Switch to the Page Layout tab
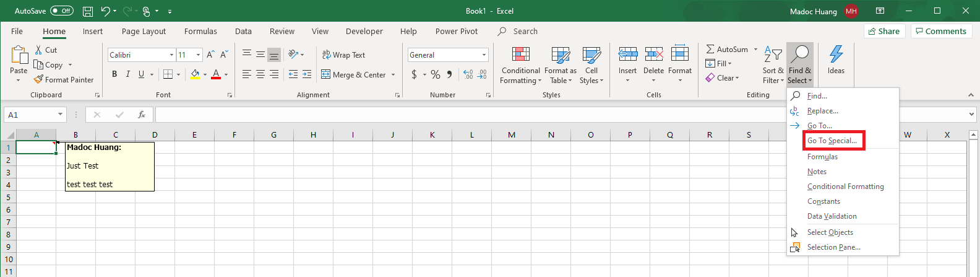The image size is (980, 277). click(144, 32)
